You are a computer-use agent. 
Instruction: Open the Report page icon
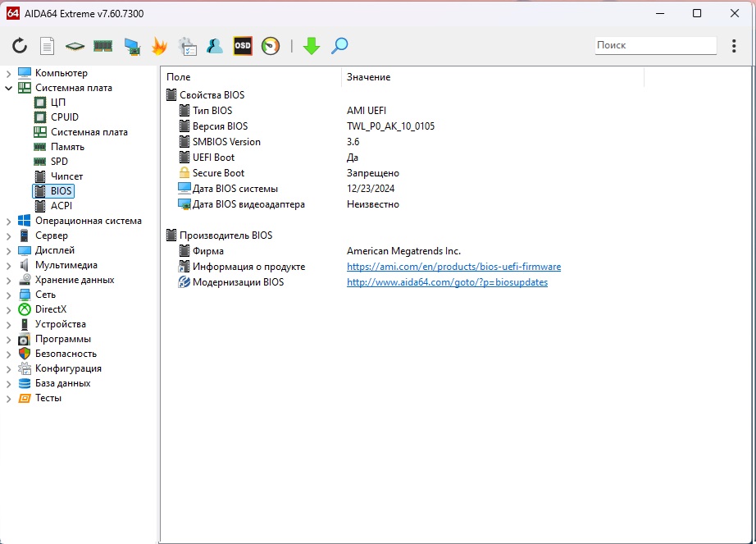click(x=47, y=46)
